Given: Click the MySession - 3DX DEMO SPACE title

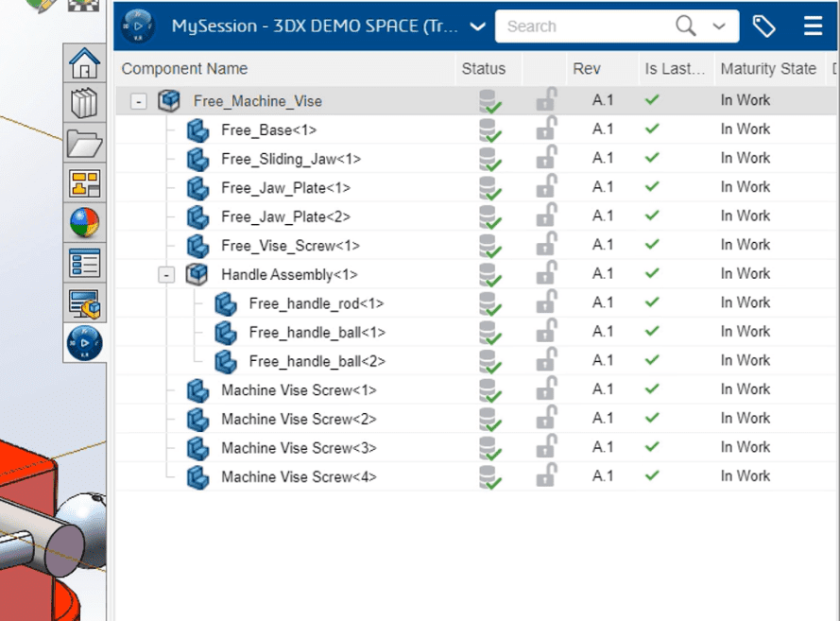Looking at the screenshot, I should coord(315,26).
